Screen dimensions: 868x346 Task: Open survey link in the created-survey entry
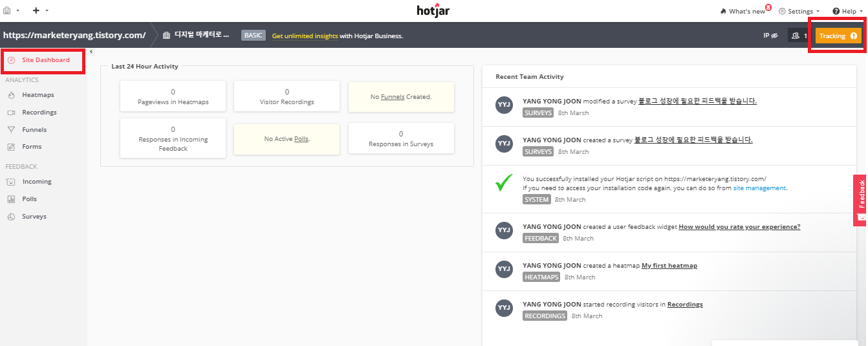click(x=693, y=140)
